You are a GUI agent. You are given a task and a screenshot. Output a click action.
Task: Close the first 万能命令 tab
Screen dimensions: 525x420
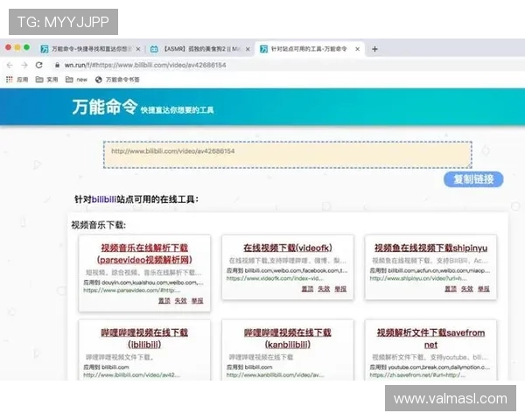[138, 49]
